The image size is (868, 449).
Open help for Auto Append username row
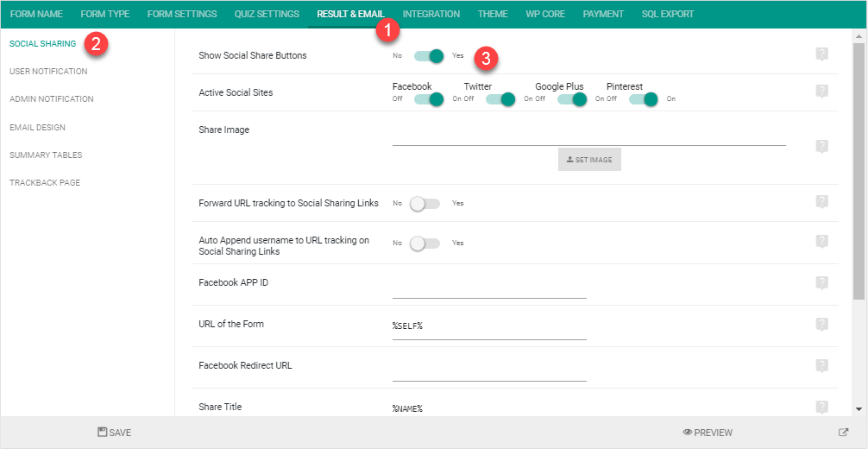point(822,241)
